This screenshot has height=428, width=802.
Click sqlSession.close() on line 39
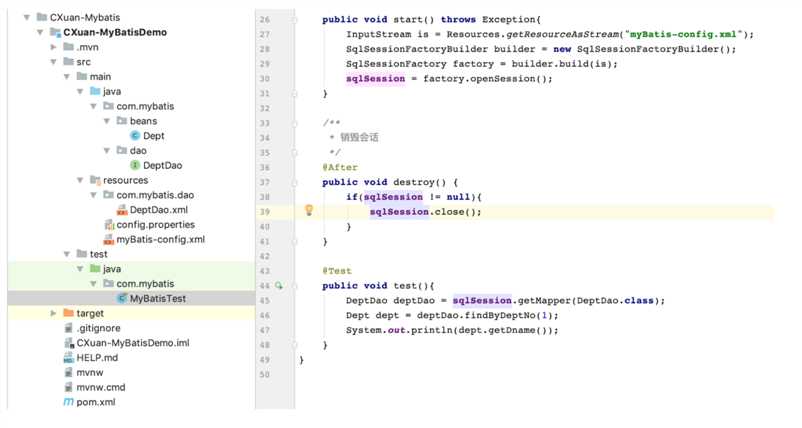click(426, 212)
